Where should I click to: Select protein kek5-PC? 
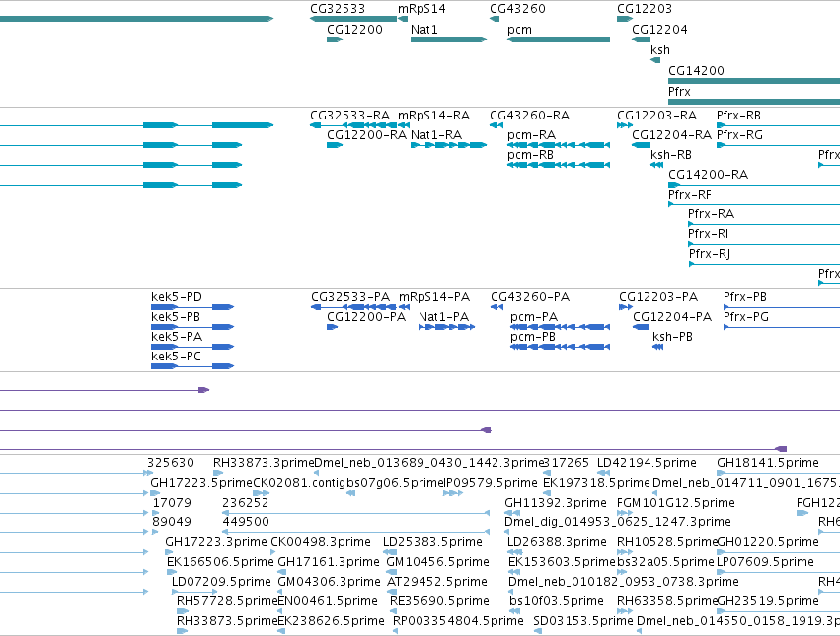tap(177, 357)
